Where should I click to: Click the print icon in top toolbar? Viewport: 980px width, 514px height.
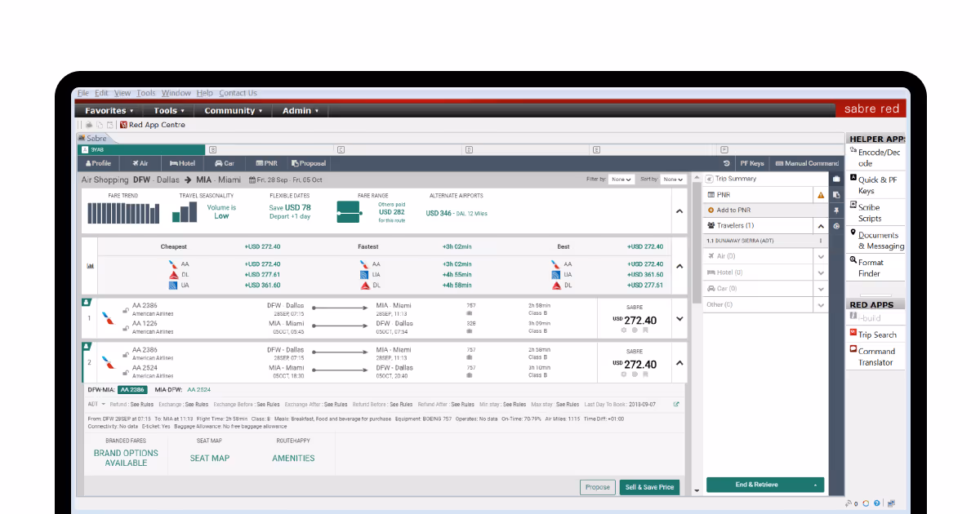pos(90,125)
